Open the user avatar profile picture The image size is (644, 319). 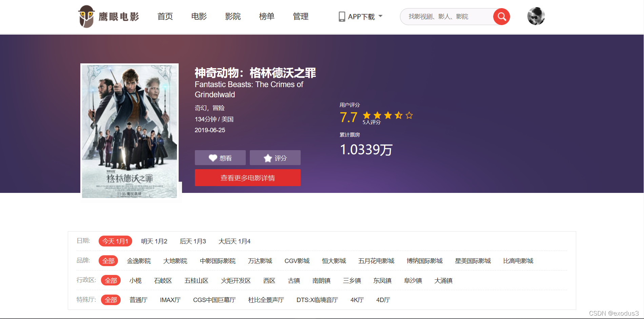coord(536,16)
